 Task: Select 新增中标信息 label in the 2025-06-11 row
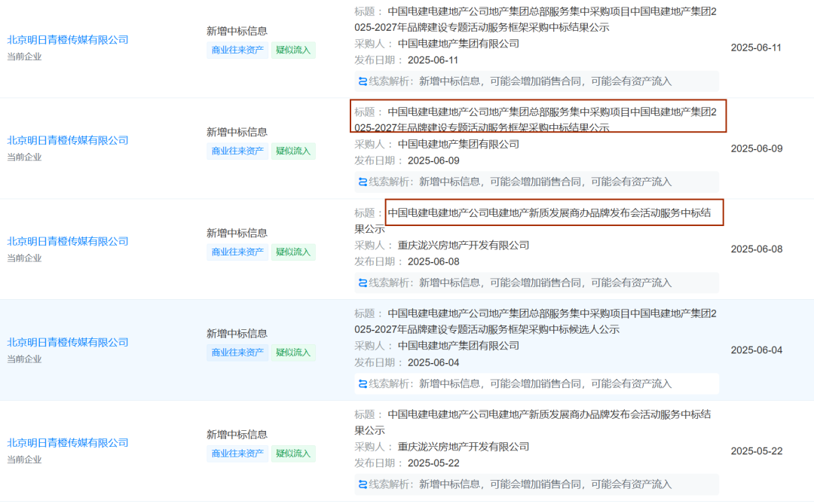pos(237,31)
